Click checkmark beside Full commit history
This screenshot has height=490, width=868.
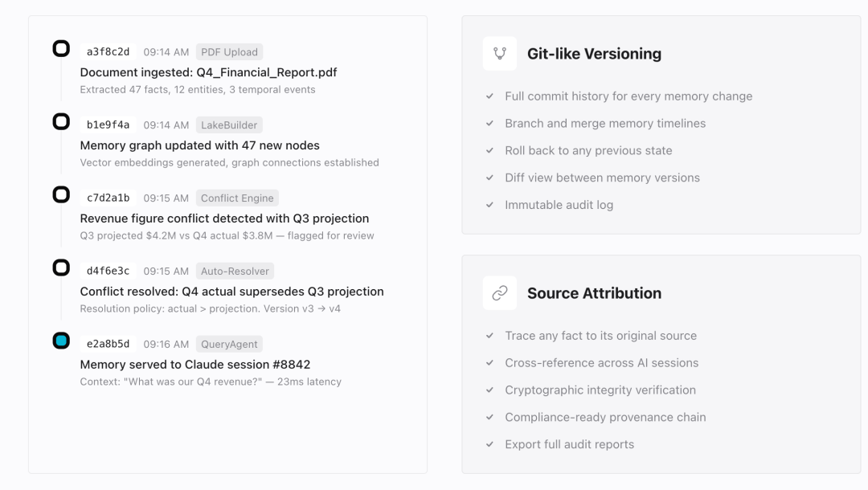[490, 96]
